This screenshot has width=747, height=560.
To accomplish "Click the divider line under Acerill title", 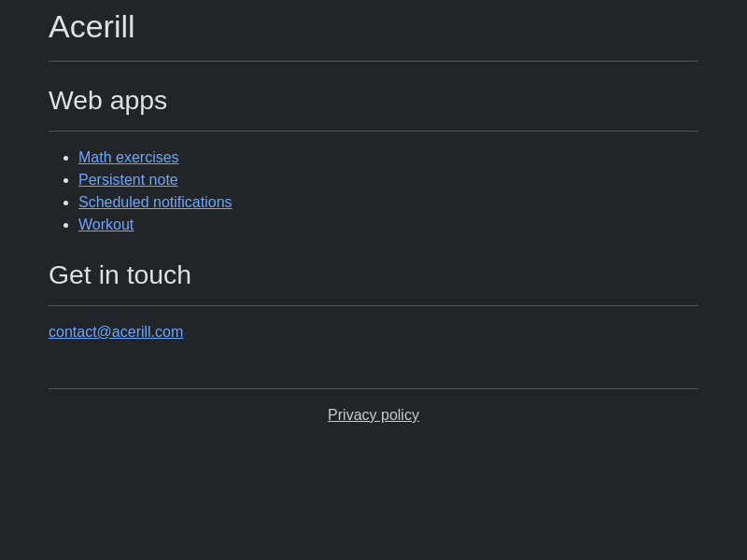I will (373, 62).
